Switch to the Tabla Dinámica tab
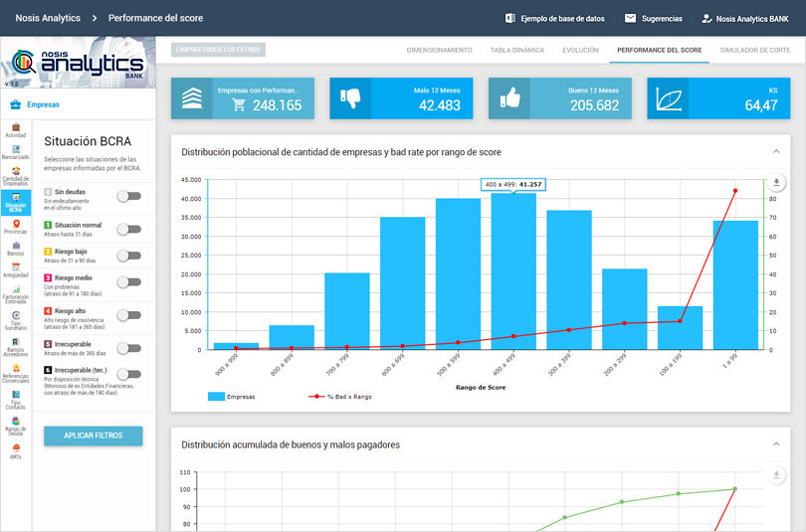 [517, 50]
